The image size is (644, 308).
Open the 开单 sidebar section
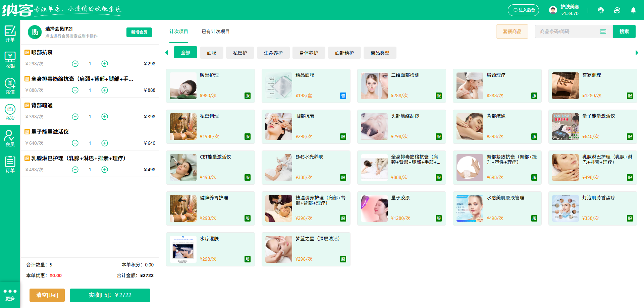(x=10, y=34)
